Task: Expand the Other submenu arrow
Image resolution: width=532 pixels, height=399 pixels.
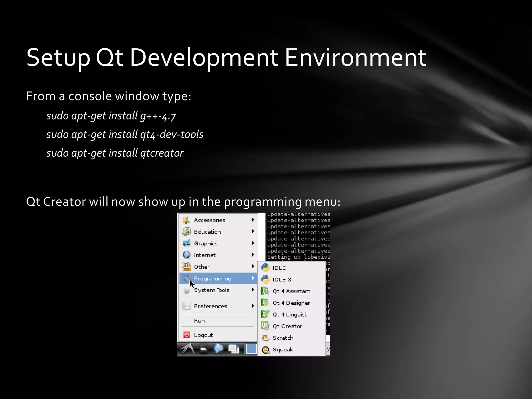Action: point(253,267)
